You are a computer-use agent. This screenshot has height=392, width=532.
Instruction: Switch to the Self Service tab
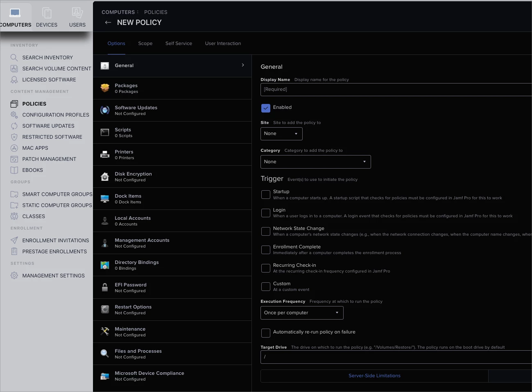click(179, 43)
